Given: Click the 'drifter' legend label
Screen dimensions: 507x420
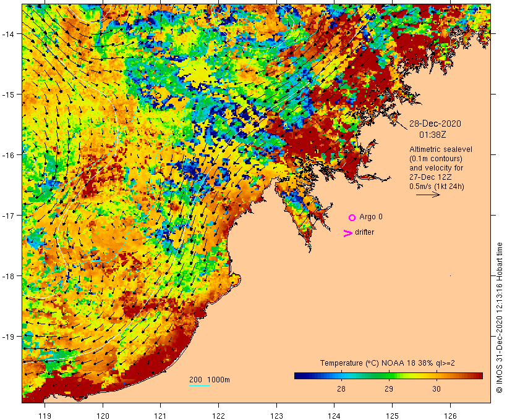Looking at the screenshot, I should 364,232.
